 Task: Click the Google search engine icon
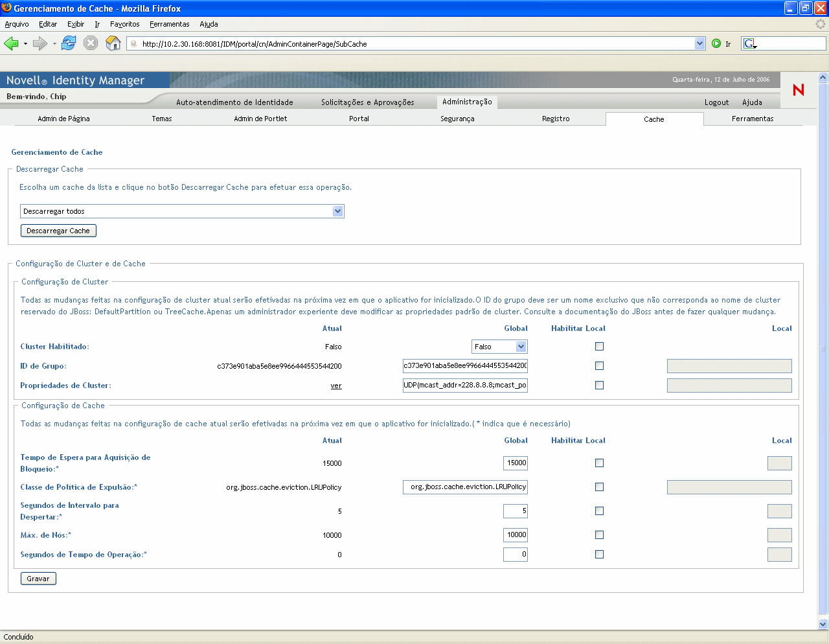pos(749,44)
